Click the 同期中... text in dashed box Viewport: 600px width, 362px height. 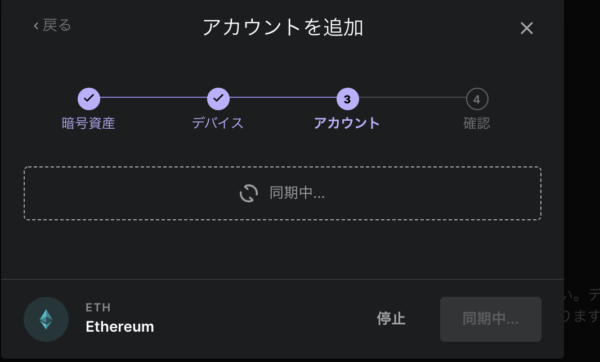297,193
